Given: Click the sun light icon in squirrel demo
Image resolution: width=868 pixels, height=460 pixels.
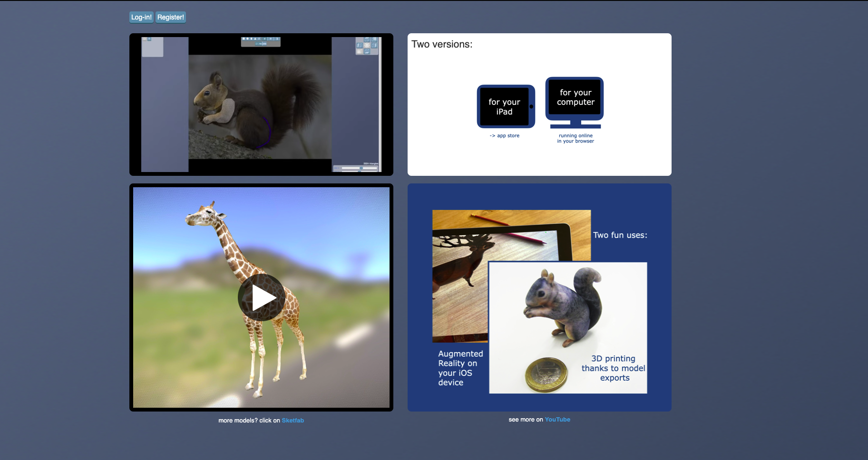Looking at the screenshot, I should (367, 46).
